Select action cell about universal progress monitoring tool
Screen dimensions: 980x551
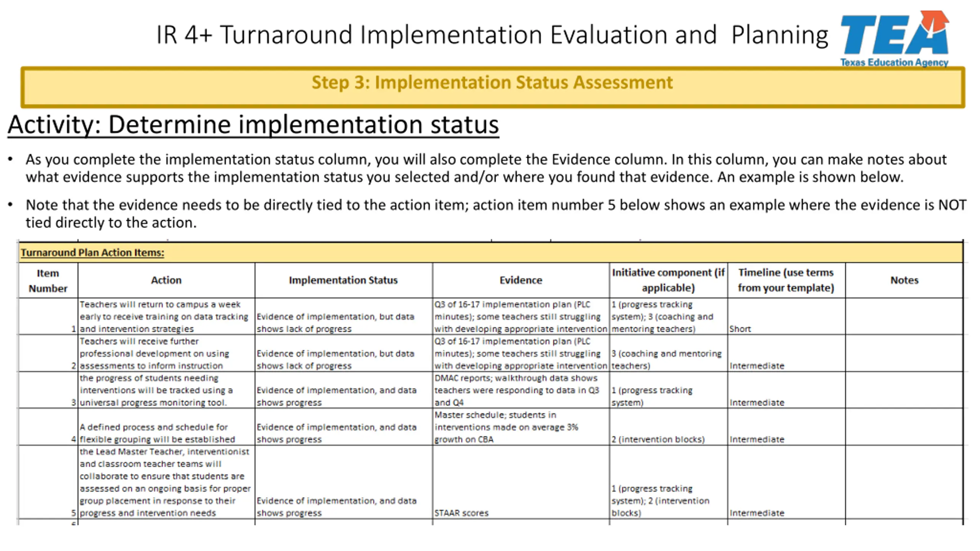pos(166,390)
